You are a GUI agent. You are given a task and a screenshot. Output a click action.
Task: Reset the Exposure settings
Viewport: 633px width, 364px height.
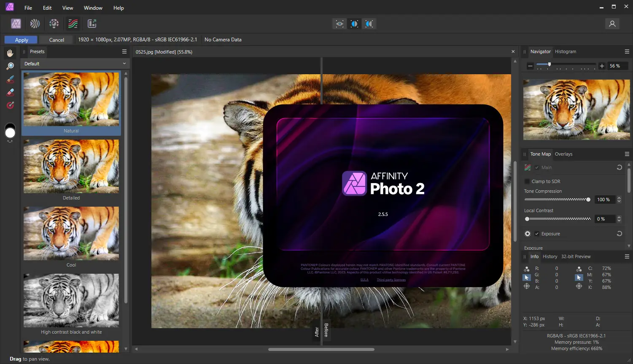(x=619, y=234)
